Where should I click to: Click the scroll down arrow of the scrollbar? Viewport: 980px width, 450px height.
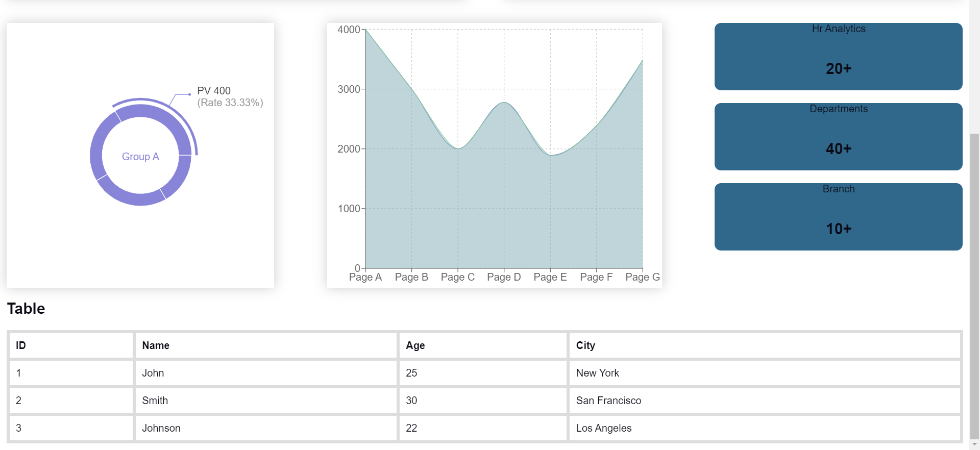click(x=974, y=445)
